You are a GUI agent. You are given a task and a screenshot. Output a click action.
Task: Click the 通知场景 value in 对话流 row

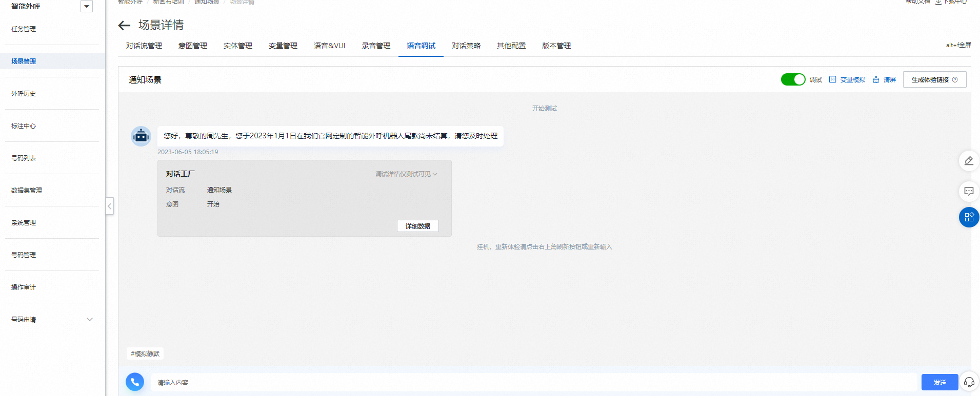[219, 190]
